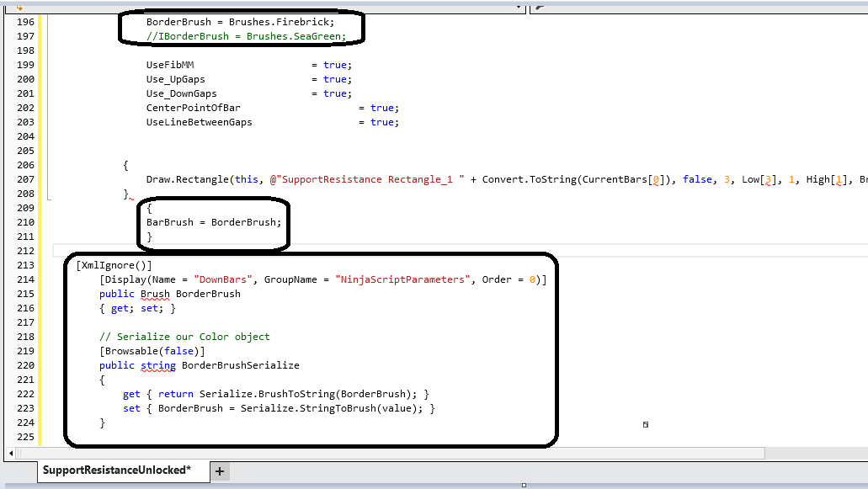
Task: Click the true value on line 203
Action: tap(382, 122)
